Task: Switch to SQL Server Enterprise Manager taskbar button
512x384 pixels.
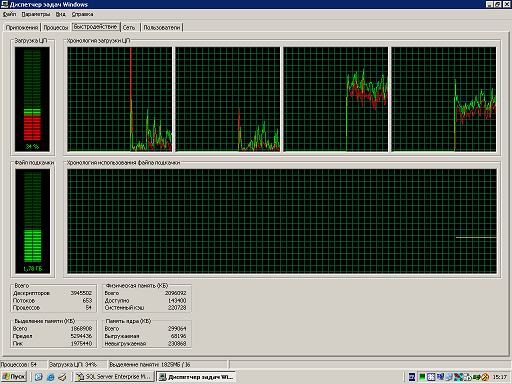Action: coord(114,377)
